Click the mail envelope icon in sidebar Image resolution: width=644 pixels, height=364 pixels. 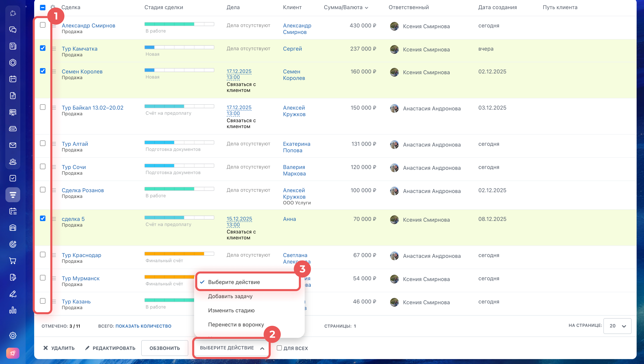click(13, 145)
